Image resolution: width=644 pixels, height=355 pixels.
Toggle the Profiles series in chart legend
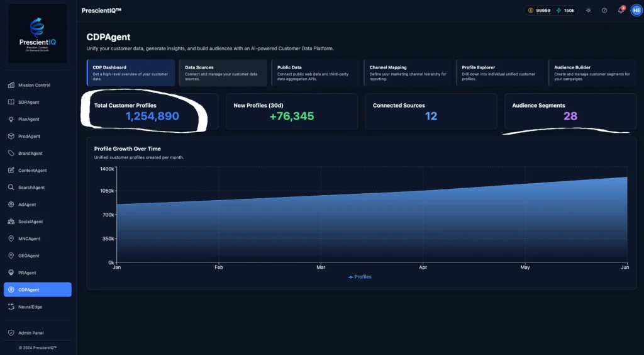[x=360, y=277]
